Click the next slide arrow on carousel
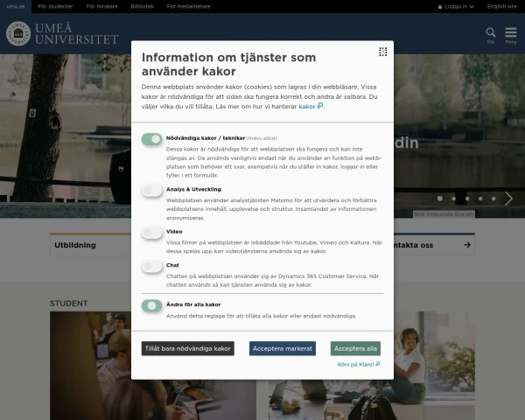This screenshot has height=420, width=525. pyautogui.click(x=508, y=199)
